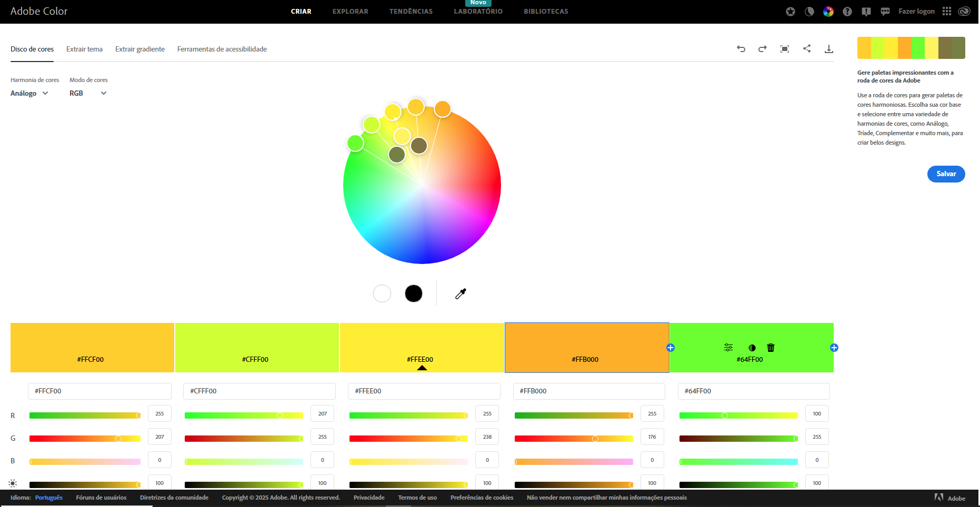Click the brightness sun icon

click(x=13, y=483)
